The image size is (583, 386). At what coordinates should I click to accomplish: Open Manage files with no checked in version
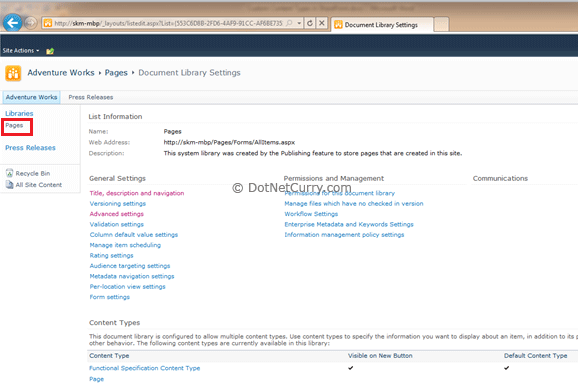point(354,203)
